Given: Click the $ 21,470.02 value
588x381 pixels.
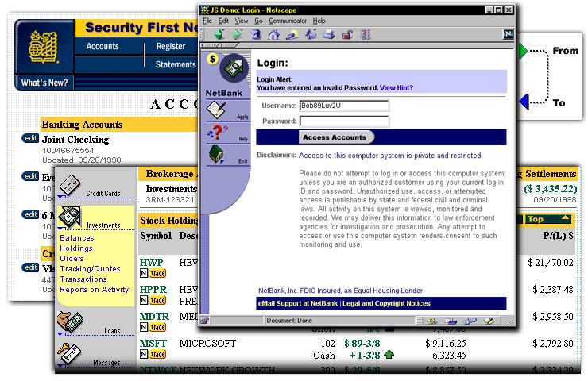Looking at the screenshot, I should pyautogui.click(x=551, y=263).
